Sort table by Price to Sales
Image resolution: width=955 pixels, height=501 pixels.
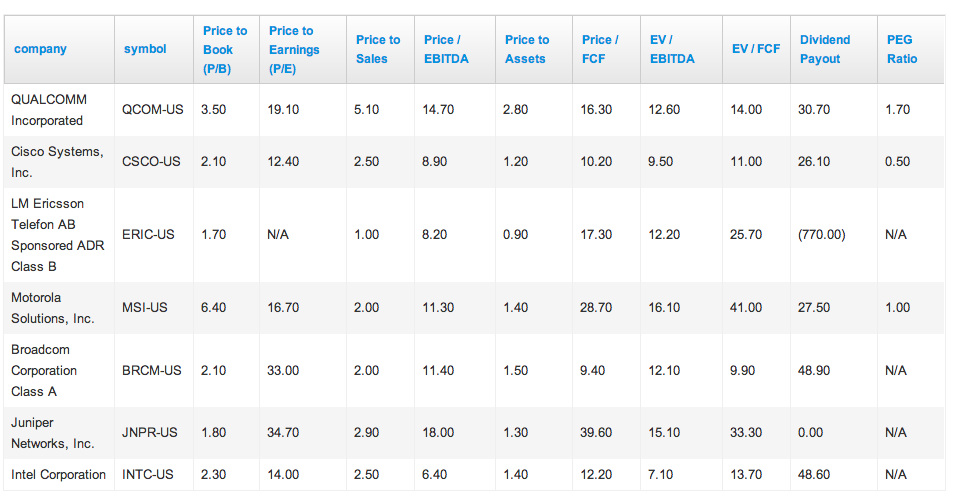pyautogui.click(x=378, y=49)
